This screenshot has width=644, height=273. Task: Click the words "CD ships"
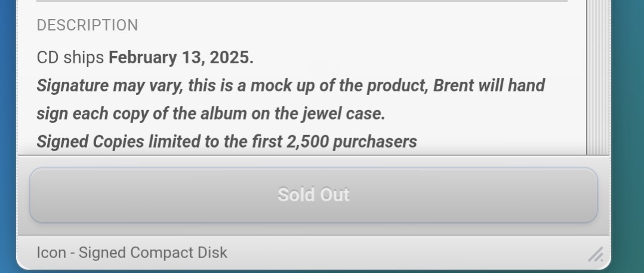[x=70, y=58]
